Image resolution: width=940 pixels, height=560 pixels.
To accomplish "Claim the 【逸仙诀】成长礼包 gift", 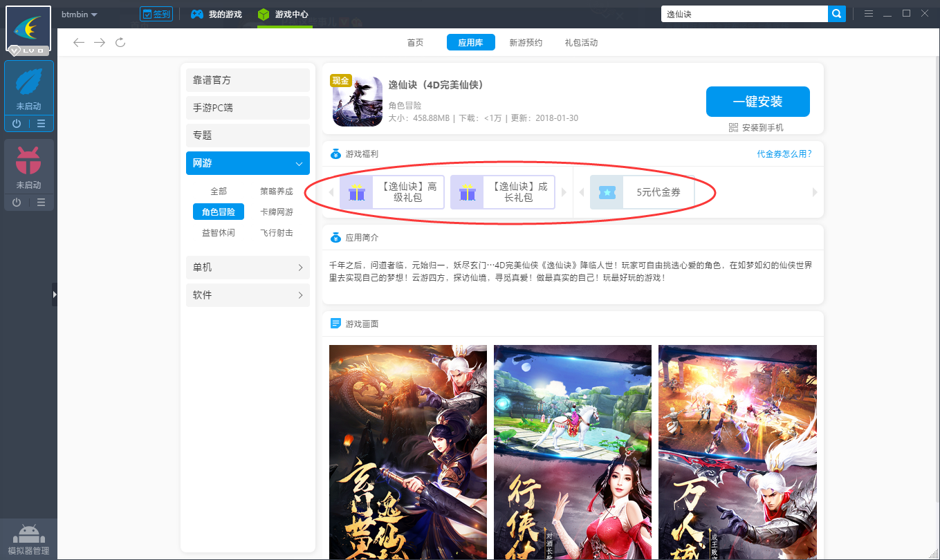I will pyautogui.click(x=503, y=192).
